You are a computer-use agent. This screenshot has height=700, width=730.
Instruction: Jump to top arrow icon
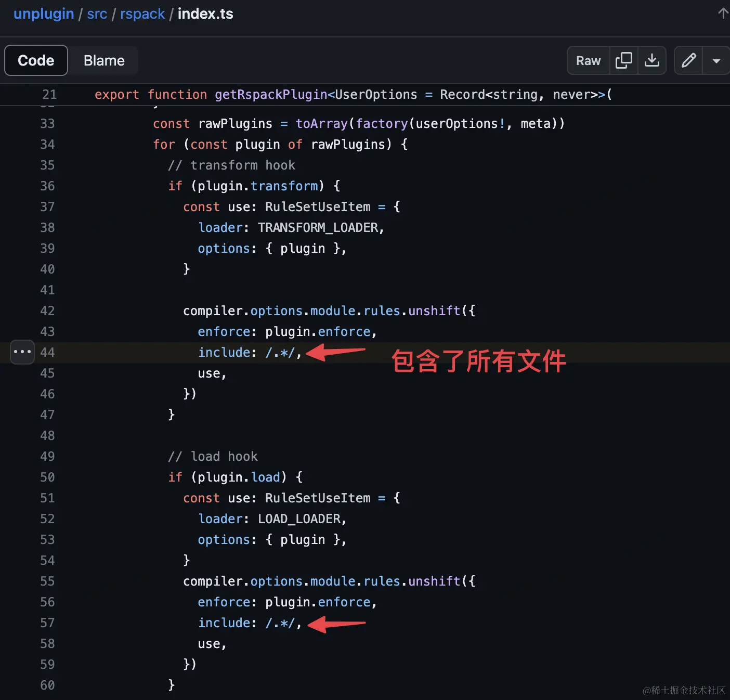coord(723,13)
